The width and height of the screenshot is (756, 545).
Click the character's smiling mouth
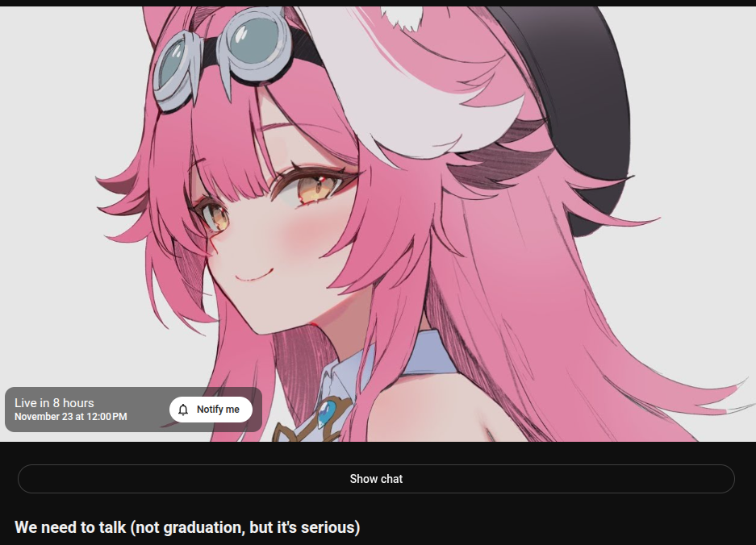point(255,277)
